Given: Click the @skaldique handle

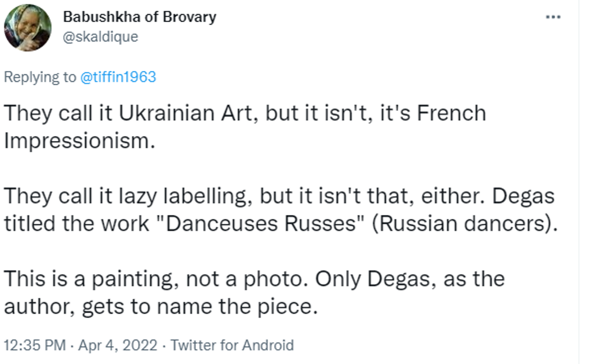Looking at the screenshot, I should click(100, 37).
